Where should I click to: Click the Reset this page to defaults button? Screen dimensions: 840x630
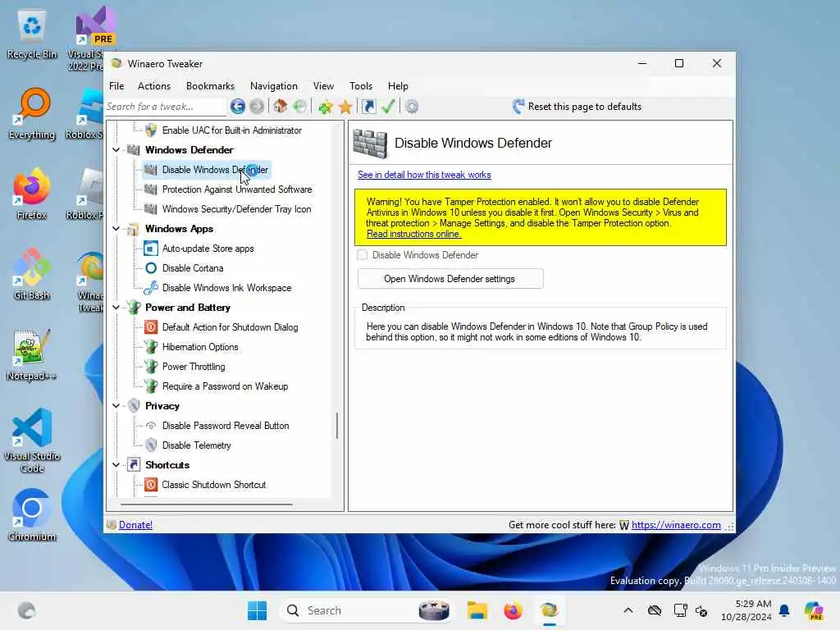pyautogui.click(x=577, y=107)
